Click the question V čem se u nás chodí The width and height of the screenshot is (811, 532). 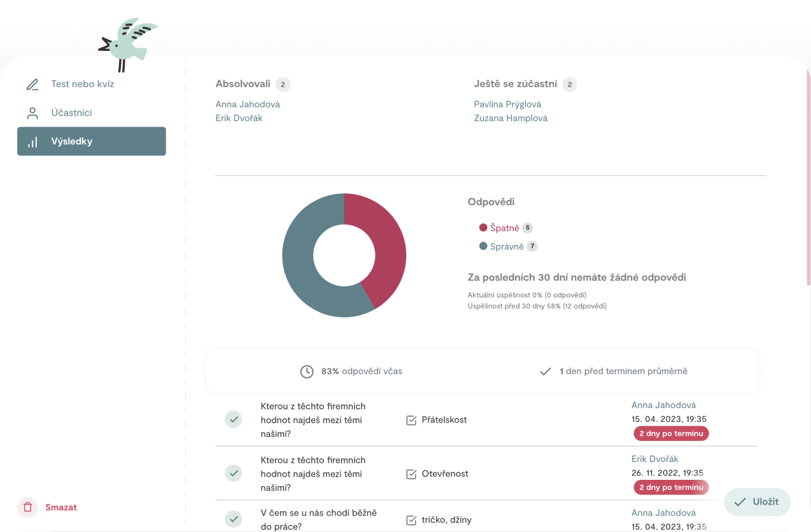point(319,519)
